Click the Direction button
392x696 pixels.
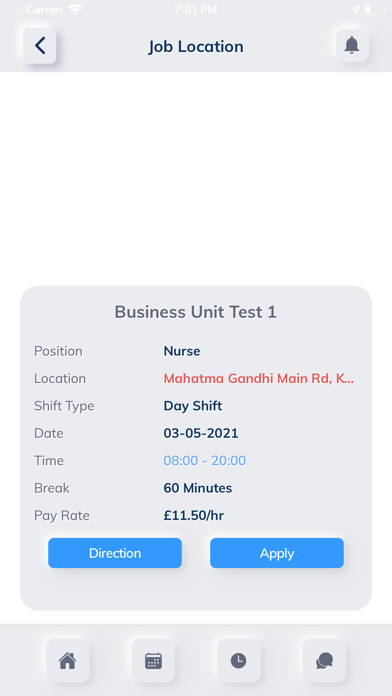[115, 553]
